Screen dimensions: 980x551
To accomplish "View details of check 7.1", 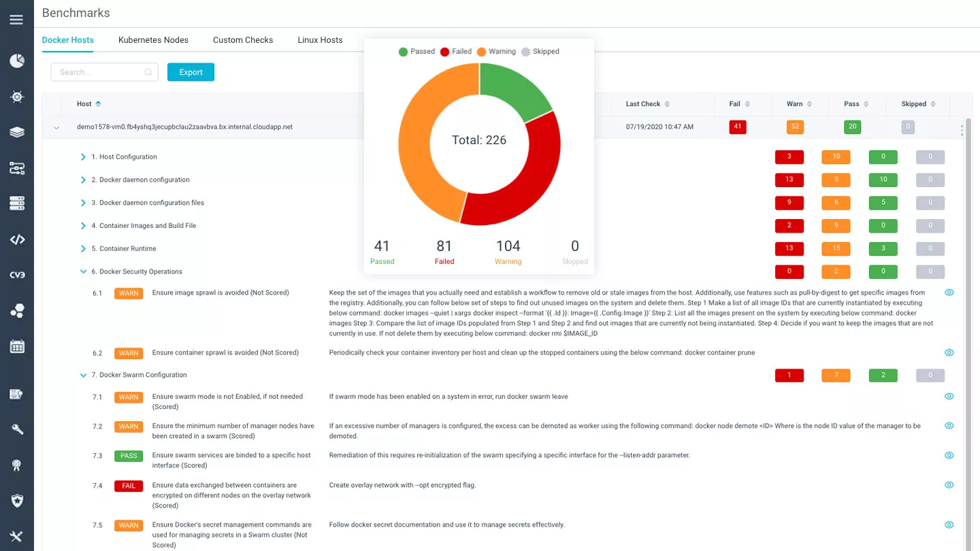I will (949, 396).
